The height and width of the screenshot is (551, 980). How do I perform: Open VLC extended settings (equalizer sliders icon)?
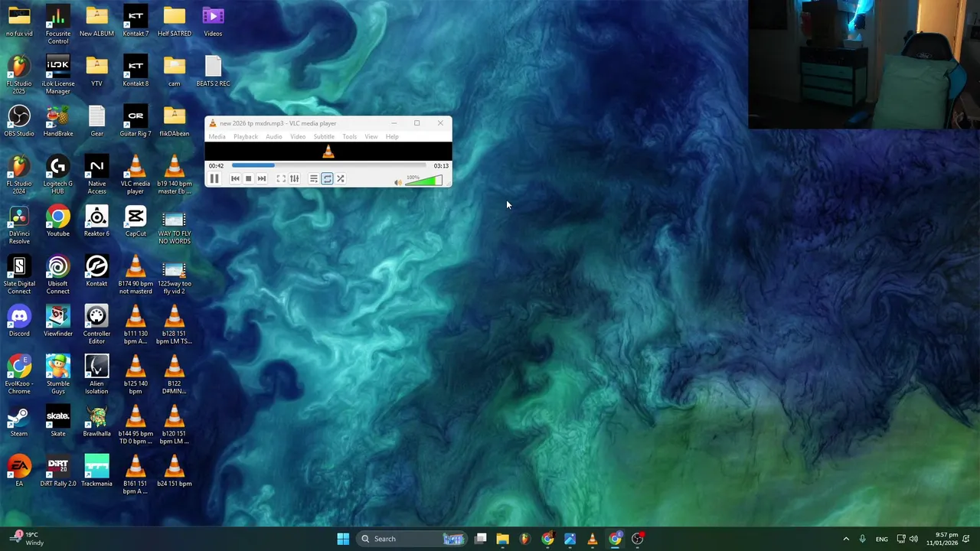coord(295,178)
